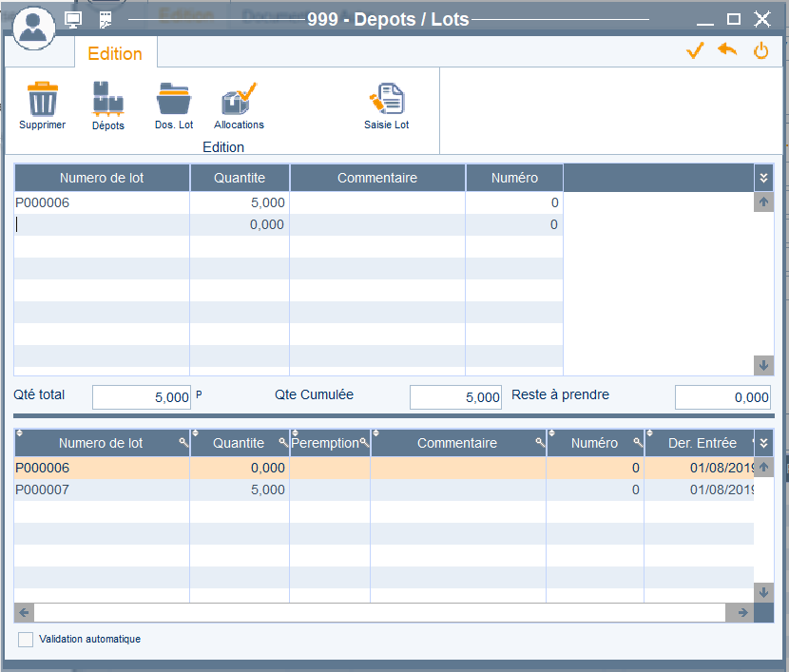Click lower grid Quantite header
Screen dimensions: 789x672
click(239, 443)
